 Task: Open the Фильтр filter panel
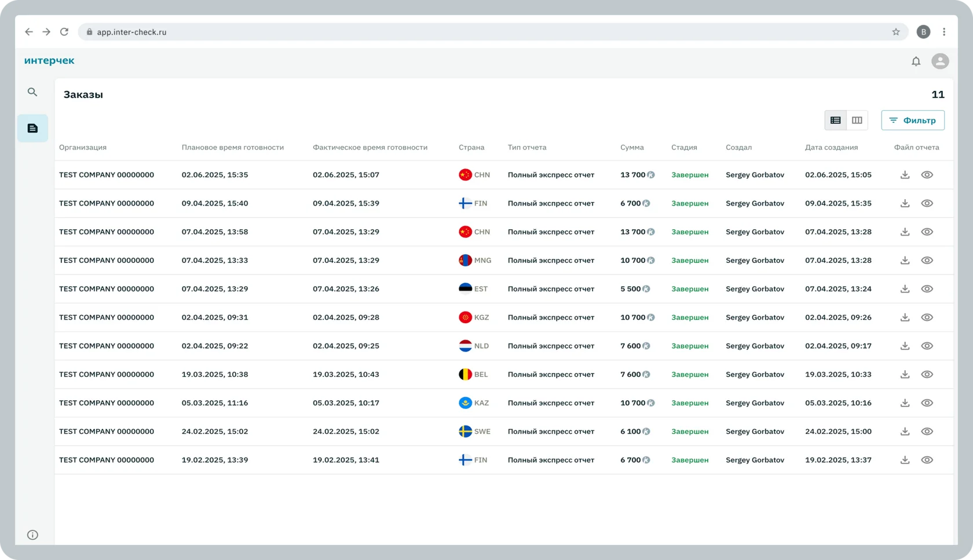tap(912, 120)
